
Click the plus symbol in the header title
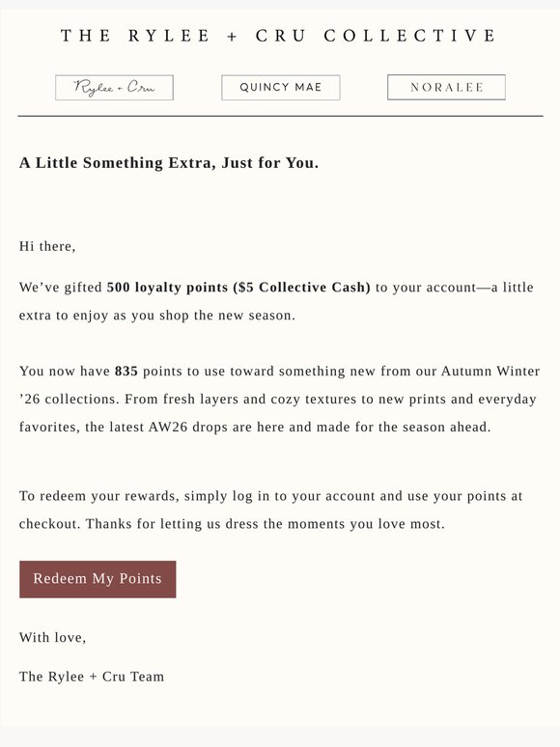[232, 37]
